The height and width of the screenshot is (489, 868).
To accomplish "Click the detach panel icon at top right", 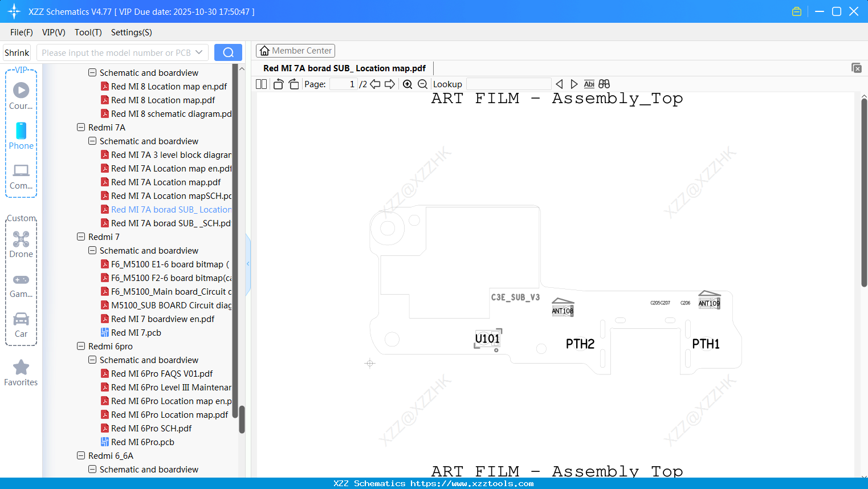I will (x=857, y=68).
